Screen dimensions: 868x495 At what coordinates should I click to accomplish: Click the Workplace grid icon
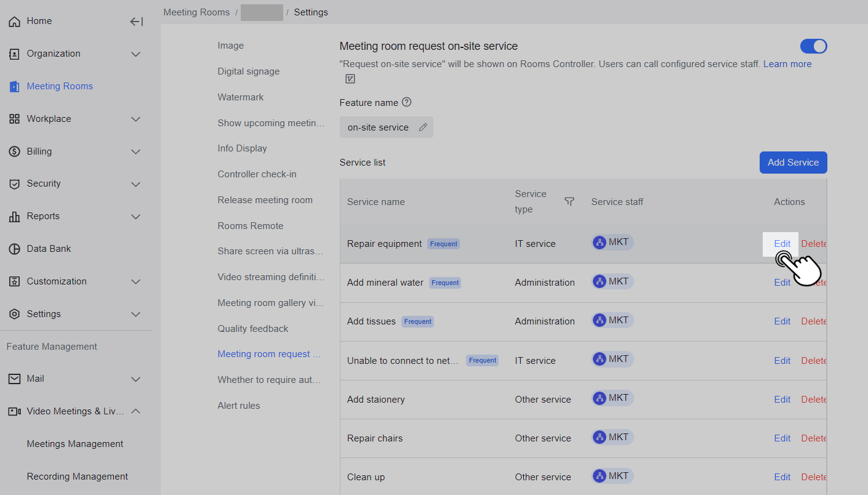point(14,119)
